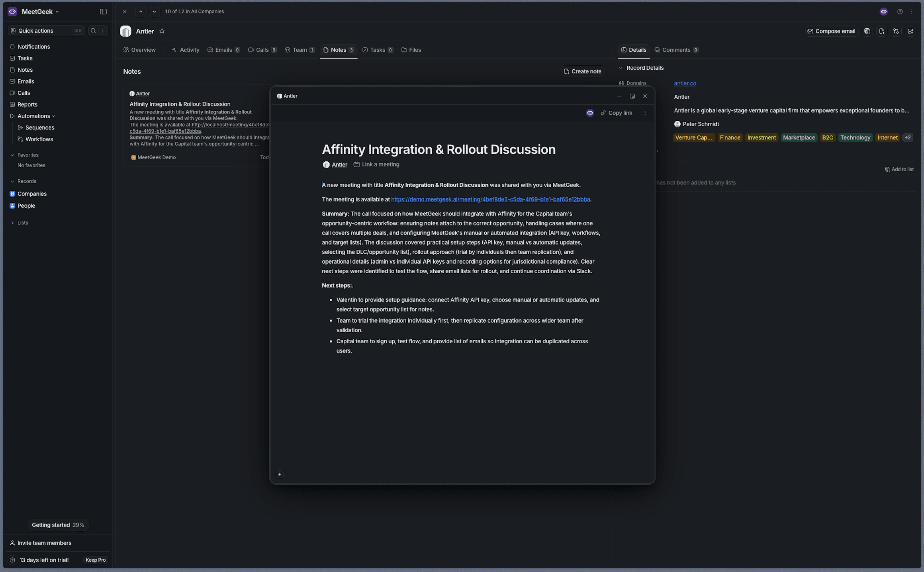The height and width of the screenshot is (572, 924).
Task: Open the demo.meetgeek.ai meeting link
Action: [x=490, y=200]
